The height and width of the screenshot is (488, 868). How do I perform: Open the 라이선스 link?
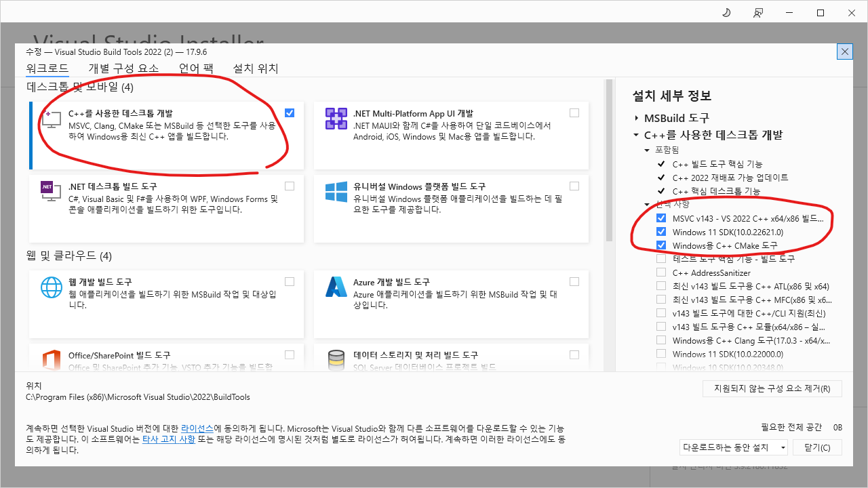(x=197, y=429)
